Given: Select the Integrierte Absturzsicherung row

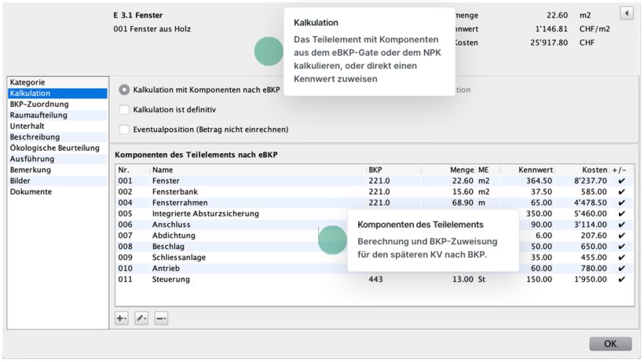Looking at the screenshot, I should tap(236, 214).
